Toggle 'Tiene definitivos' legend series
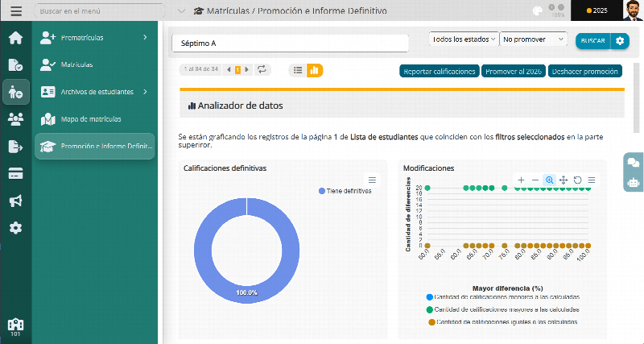The image size is (644, 344). (x=345, y=191)
